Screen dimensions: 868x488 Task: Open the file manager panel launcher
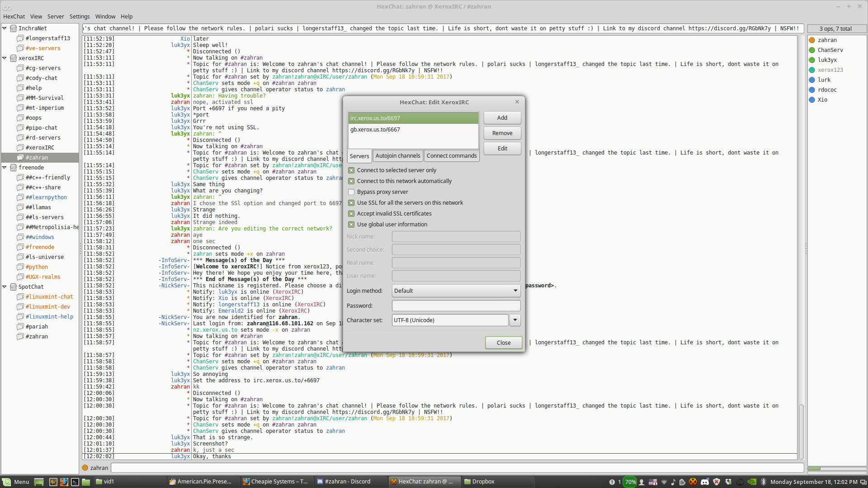tap(86, 482)
